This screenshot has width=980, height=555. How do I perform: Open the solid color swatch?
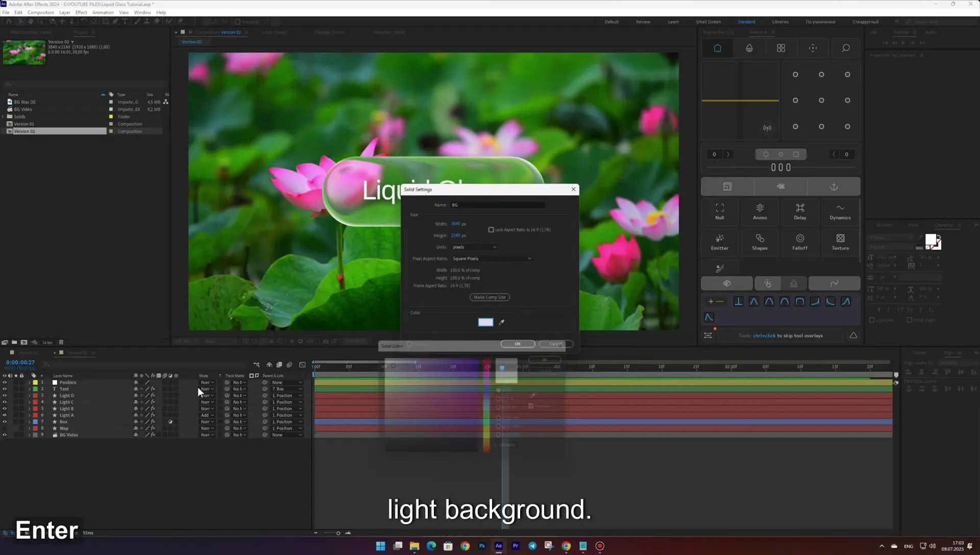485,322
